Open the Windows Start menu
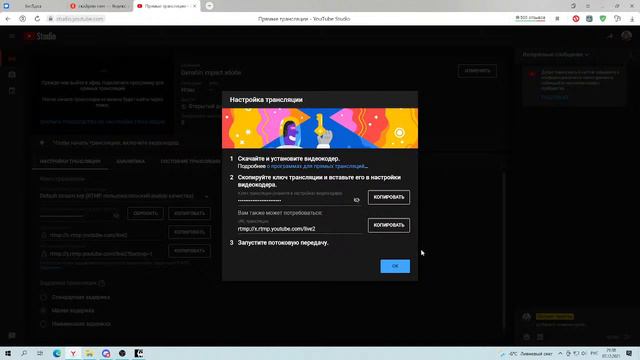The width and height of the screenshot is (640, 360). pos(8,353)
